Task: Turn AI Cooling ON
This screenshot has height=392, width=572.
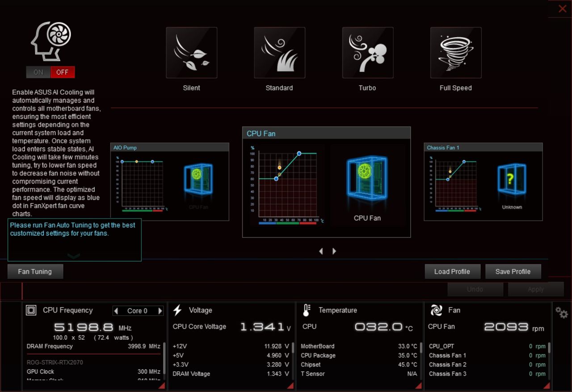Action: click(38, 72)
